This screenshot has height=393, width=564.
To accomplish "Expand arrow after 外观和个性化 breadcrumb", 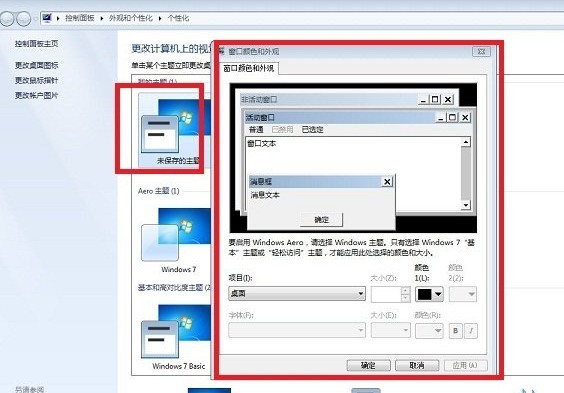I will click(x=160, y=18).
